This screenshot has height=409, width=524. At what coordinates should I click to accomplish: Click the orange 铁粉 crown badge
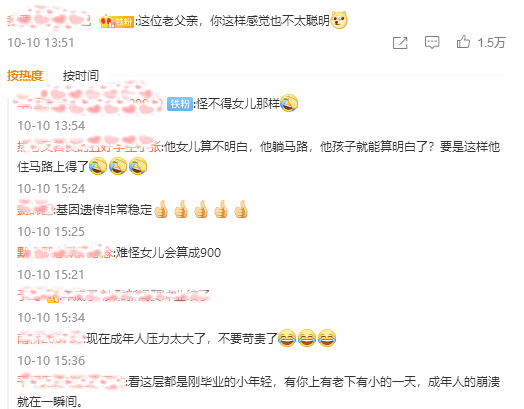coord(117,21)
